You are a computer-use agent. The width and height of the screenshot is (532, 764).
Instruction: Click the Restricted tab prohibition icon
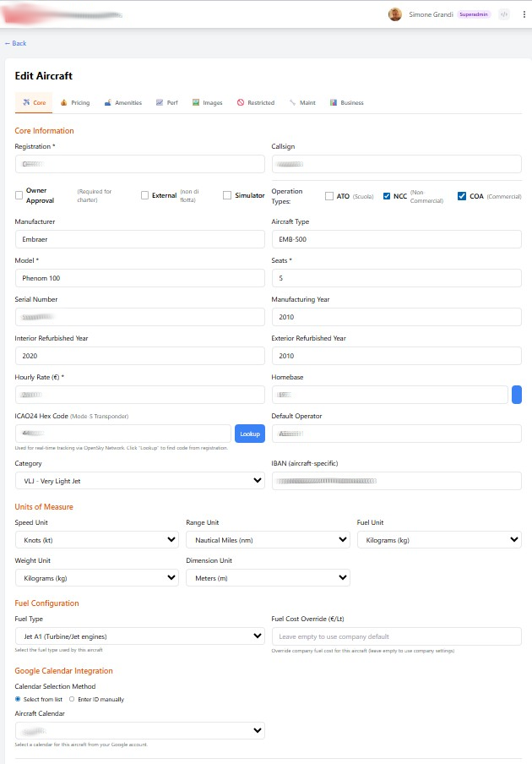pos(241,103)
